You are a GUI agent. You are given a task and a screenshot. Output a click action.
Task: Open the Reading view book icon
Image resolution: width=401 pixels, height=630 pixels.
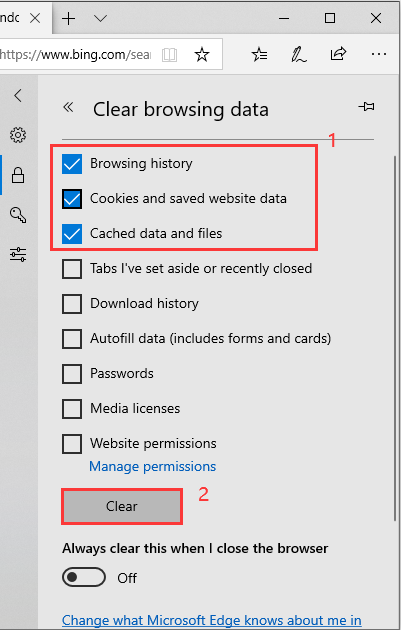(169, 55)
